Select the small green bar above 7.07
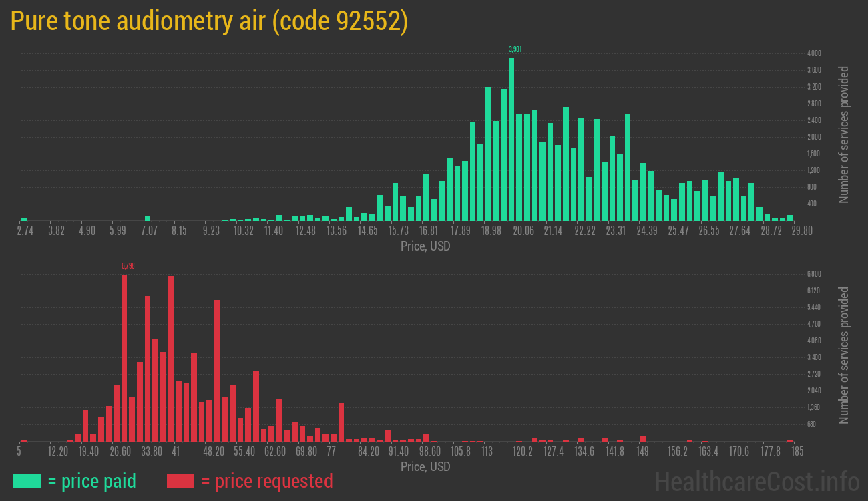This screenshot has height=501, width=868. tap(148, 218)
